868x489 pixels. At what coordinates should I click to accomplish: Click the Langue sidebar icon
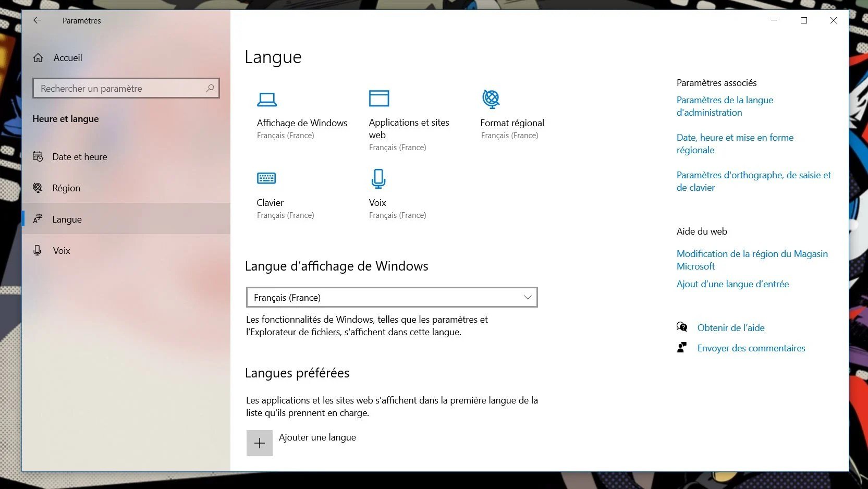coord(38,219)
